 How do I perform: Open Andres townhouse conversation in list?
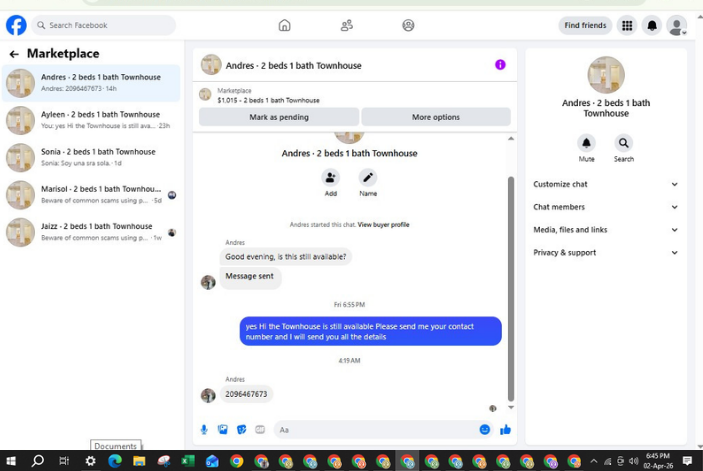(x=91, y=83)
